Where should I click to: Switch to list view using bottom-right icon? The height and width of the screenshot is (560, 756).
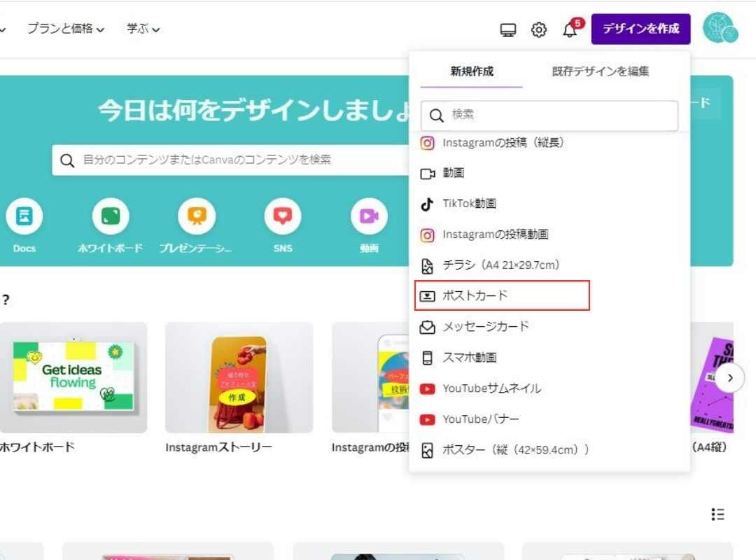[x=717, y=514]
